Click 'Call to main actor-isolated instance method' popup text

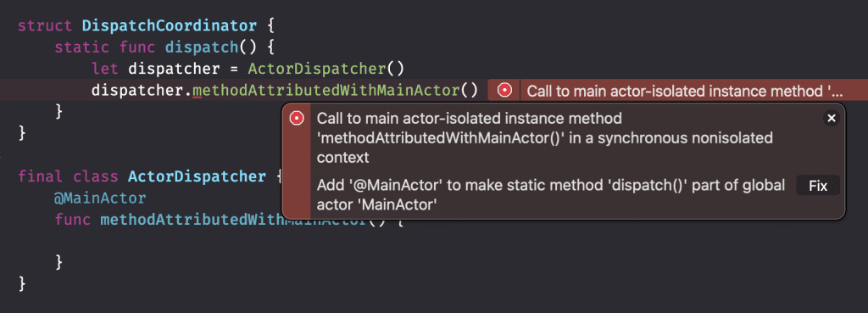pos(545,137)
